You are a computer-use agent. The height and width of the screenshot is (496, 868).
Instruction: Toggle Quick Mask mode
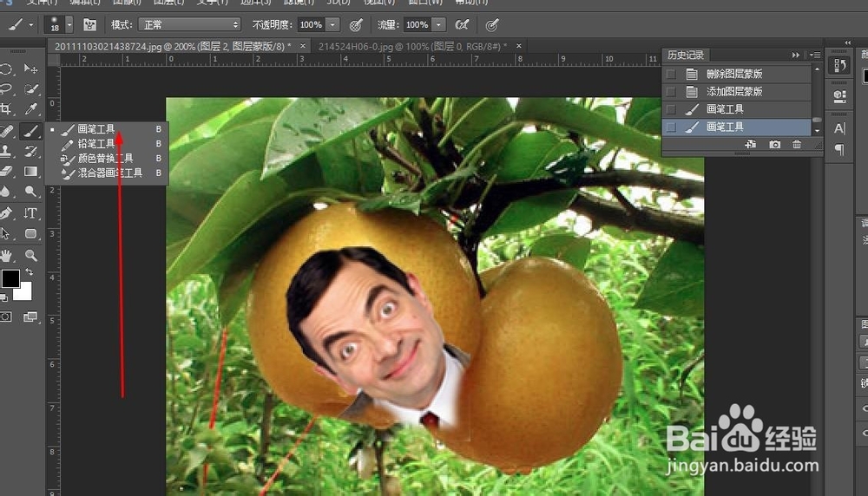6,317
